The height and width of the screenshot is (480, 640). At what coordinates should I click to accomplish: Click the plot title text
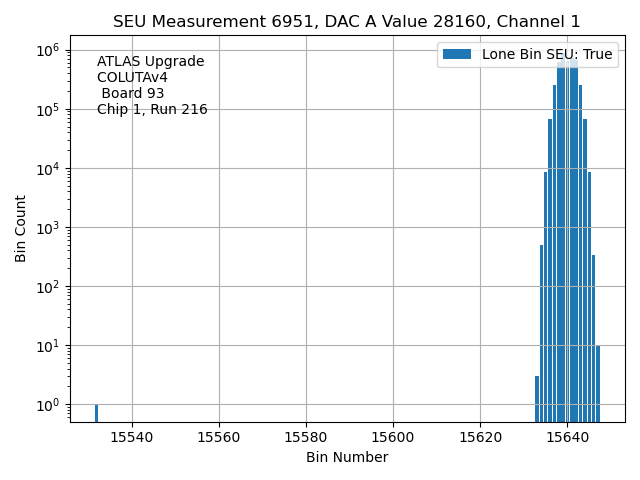pos(346,22)
